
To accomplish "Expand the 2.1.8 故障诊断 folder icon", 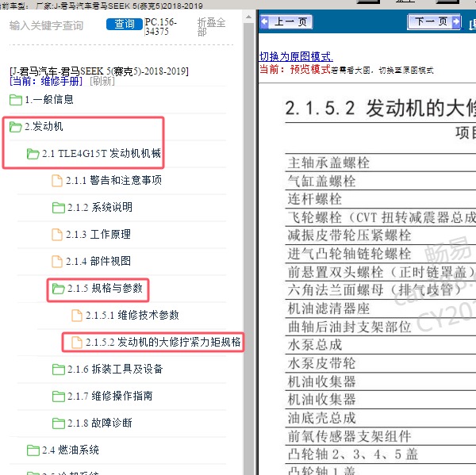I will (x=58, y=423).
